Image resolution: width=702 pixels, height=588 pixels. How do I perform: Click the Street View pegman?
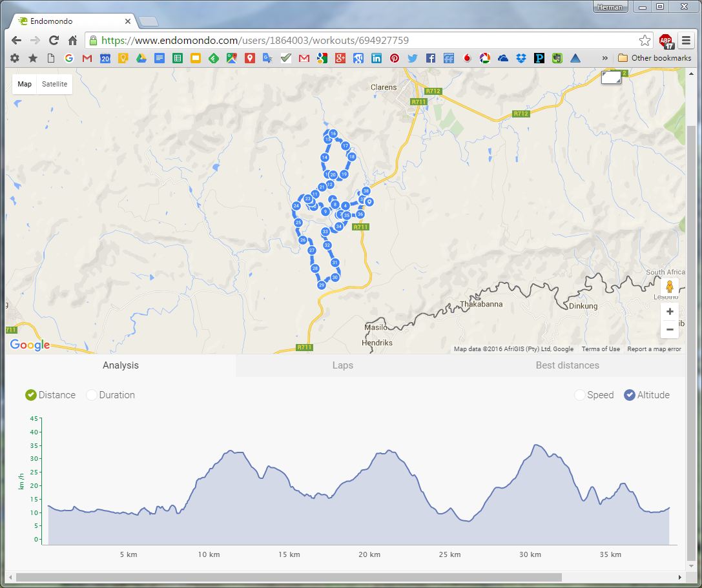point(670,286)
